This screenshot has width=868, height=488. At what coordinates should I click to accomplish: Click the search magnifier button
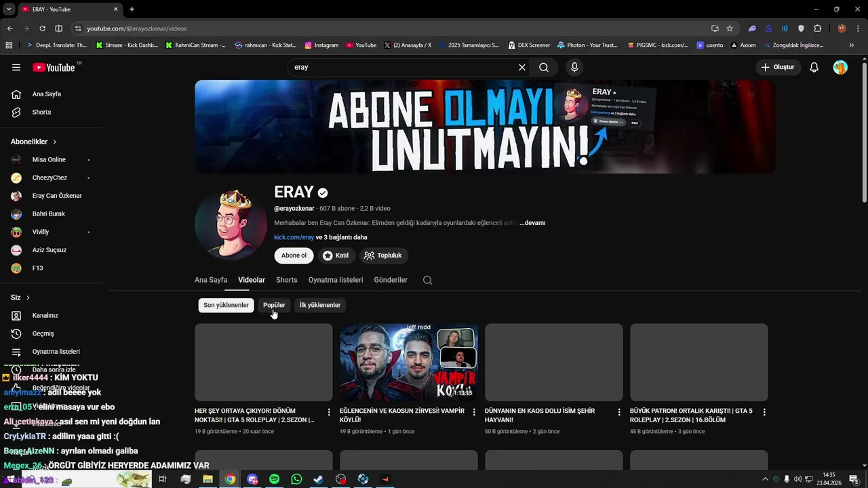tap(544, 67)
